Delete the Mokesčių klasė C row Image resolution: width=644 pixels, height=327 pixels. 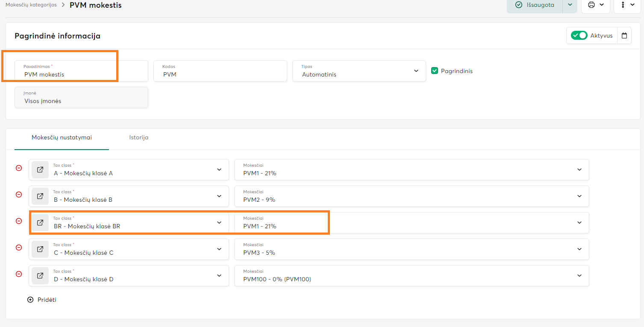click(x=19, y=247)
